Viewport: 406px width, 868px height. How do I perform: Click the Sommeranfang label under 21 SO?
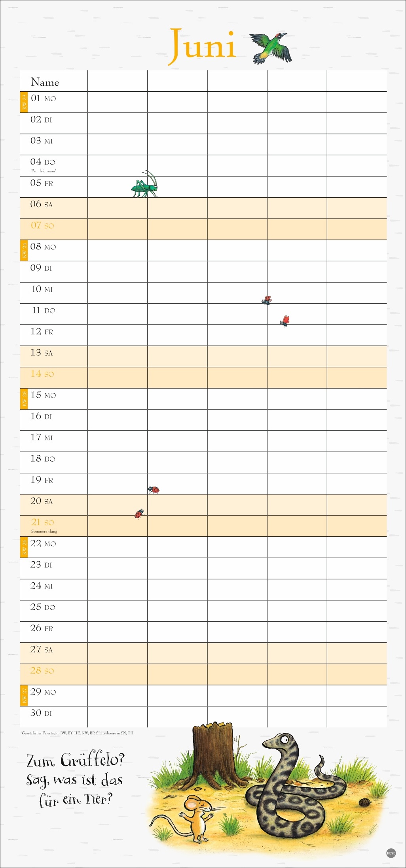tap(44, 532)
